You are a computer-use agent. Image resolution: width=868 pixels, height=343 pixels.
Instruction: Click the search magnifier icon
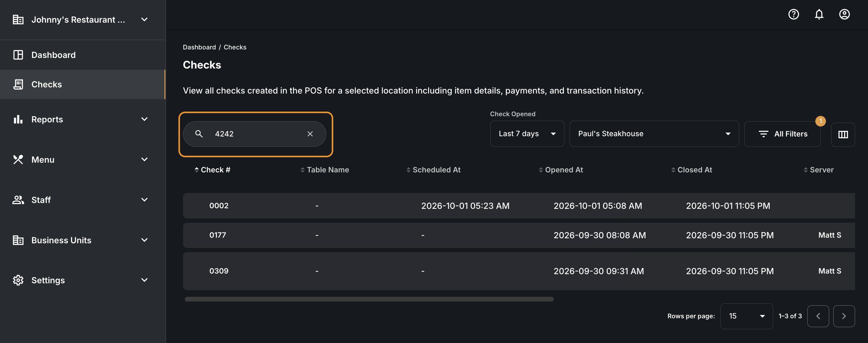(x=199, y=134)
